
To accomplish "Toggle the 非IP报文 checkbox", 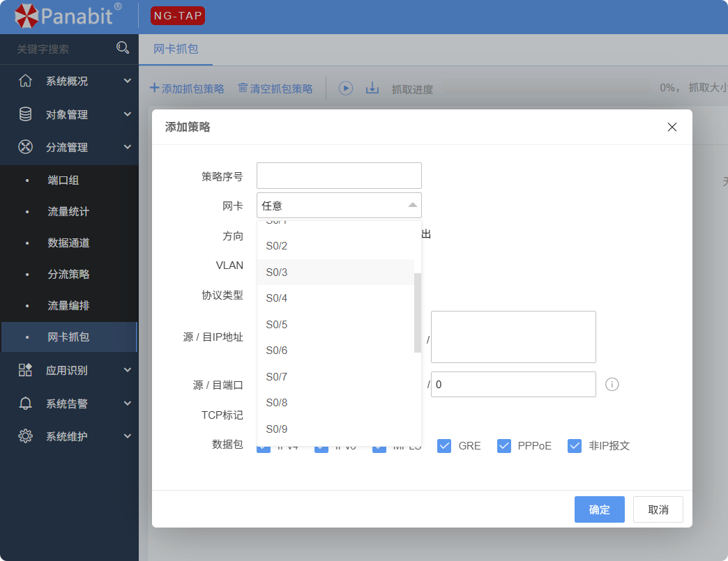I will click(x=575, y=445).
